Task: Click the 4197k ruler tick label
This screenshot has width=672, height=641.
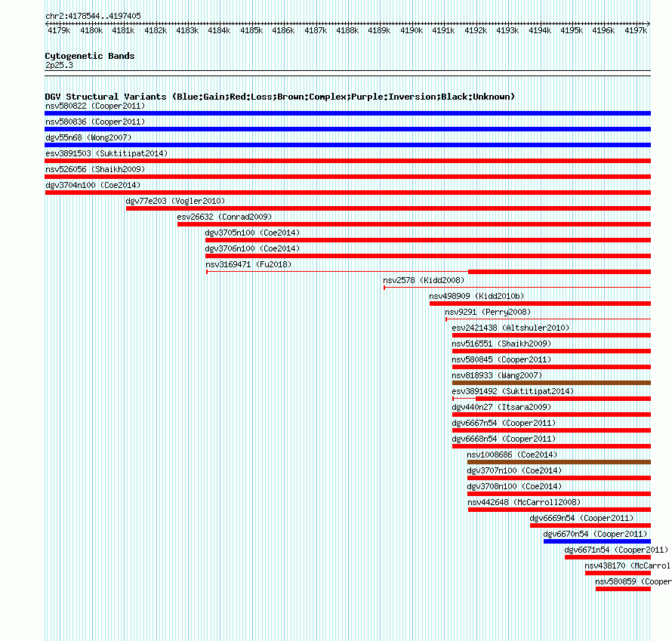Action: [x=636, y=30]
